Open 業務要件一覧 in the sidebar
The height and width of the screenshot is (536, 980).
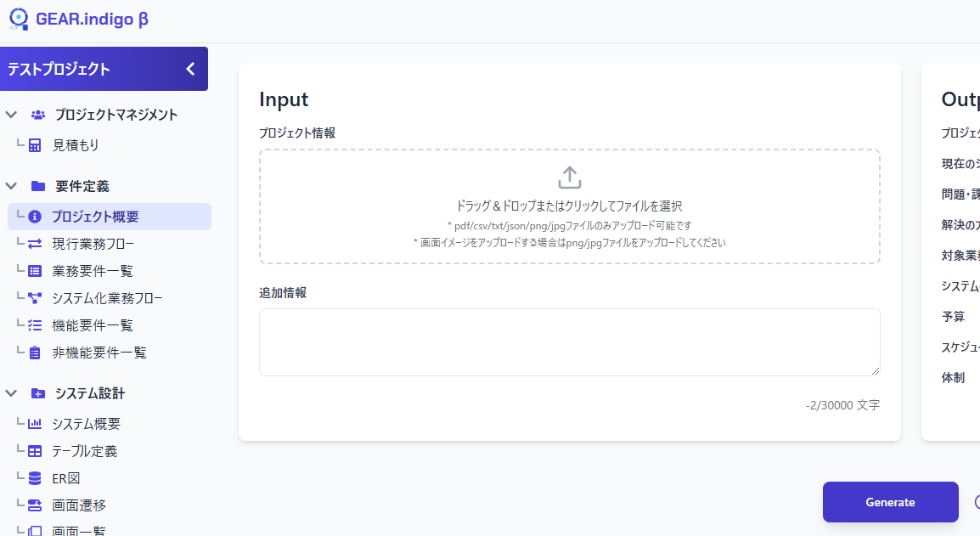click(93, 271)
